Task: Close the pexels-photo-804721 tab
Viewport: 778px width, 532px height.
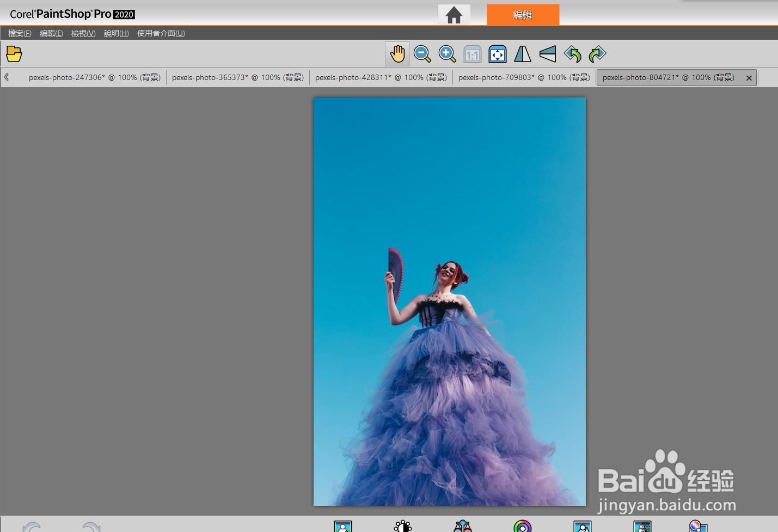Action: (x=749, y=78)
